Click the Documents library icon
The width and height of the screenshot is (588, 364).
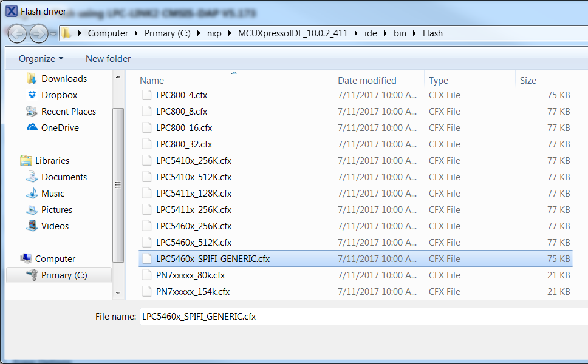pos(32,177)
